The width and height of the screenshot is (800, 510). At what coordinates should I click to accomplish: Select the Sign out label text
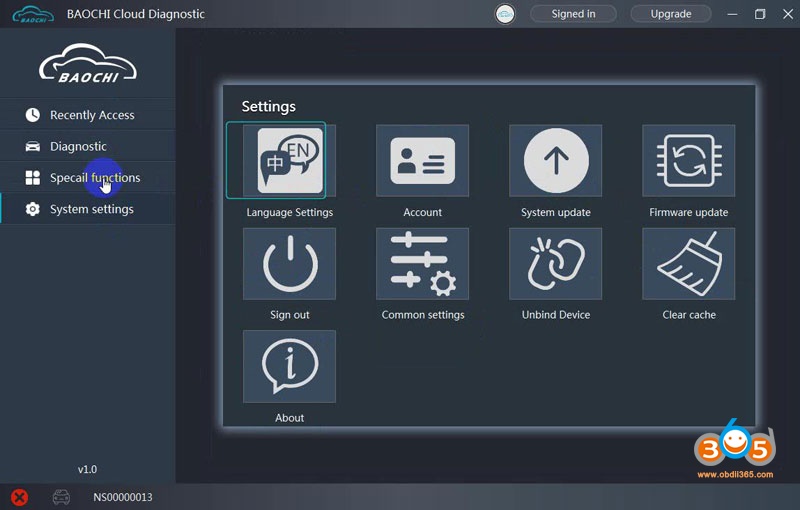(289, 315)
